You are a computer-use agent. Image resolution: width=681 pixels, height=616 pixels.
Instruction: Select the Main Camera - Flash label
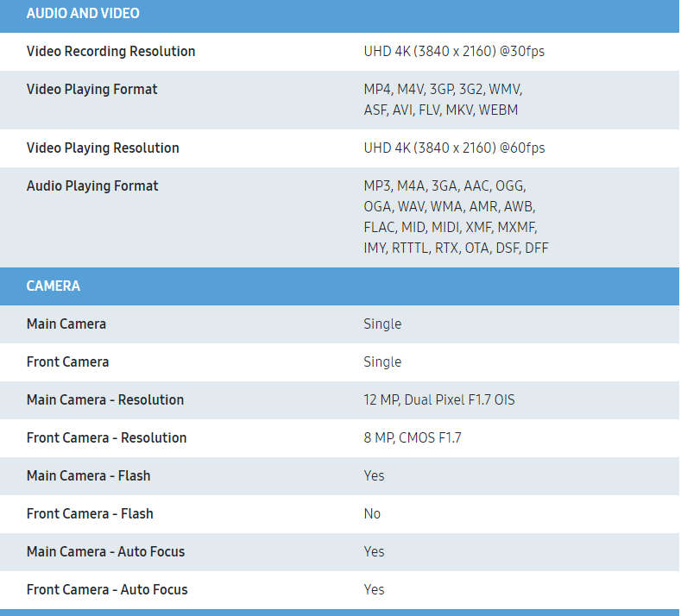coord(88,475)
